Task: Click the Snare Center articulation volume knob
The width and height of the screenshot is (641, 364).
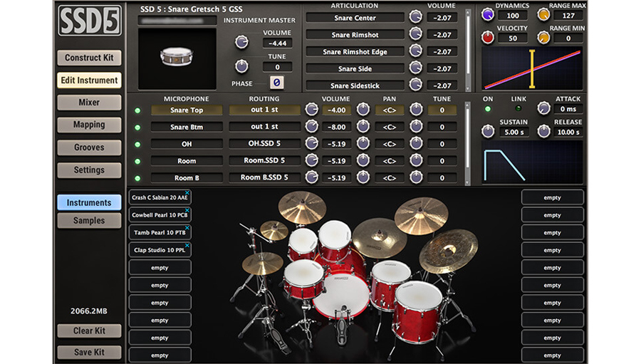Action: (x=416, y=17)
